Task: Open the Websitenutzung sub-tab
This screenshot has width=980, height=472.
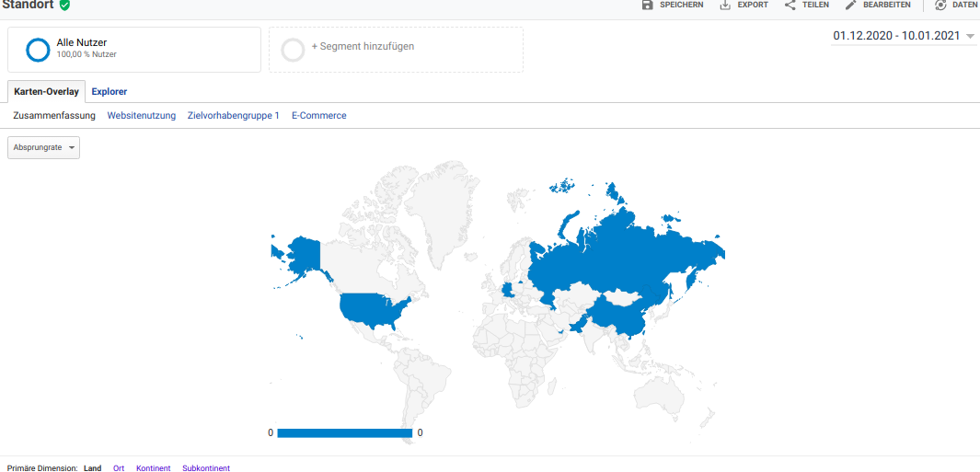Action: tap(142, 116)
